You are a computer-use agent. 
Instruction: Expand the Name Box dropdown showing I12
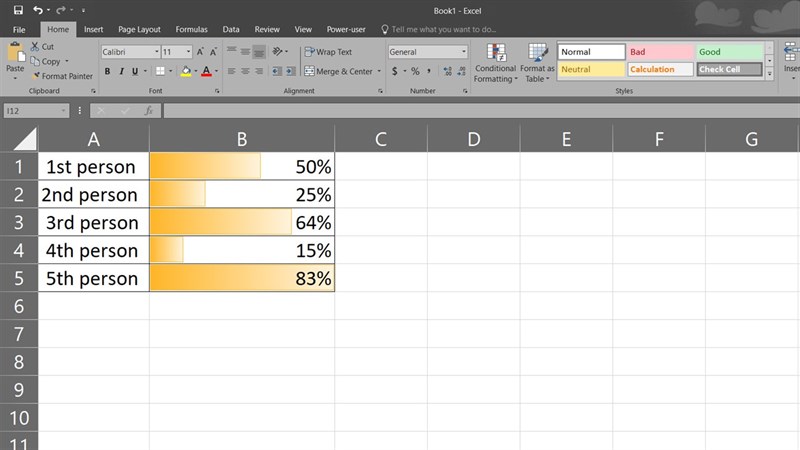[63, 111]
